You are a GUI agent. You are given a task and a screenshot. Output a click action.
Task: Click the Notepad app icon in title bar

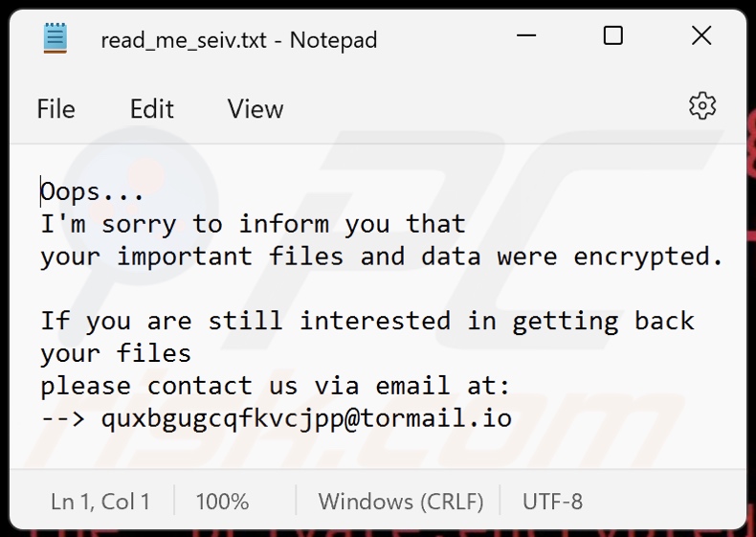(x=56, y=38)
